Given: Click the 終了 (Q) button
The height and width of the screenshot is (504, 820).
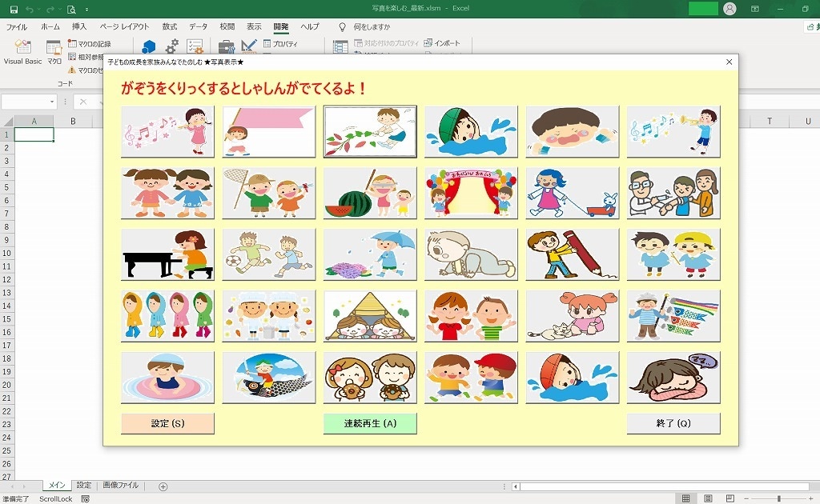Looking at the screenshot, I should [x=673, y=423].
